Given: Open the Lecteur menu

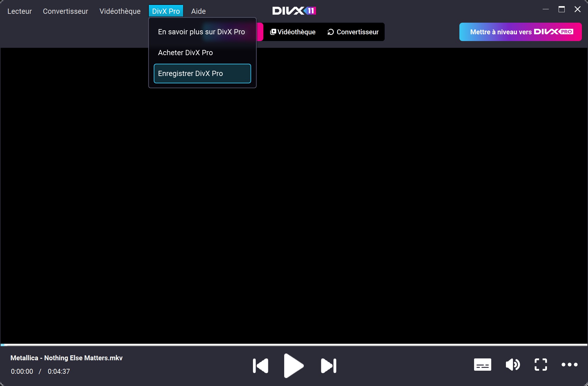Looking at the screenshot, I should tap(20, 11).
